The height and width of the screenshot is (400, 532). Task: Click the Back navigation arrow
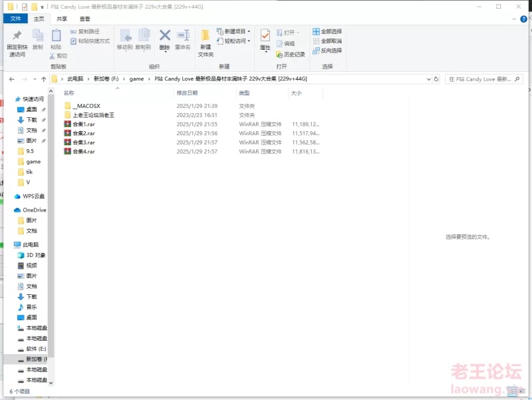coord(12,79)
